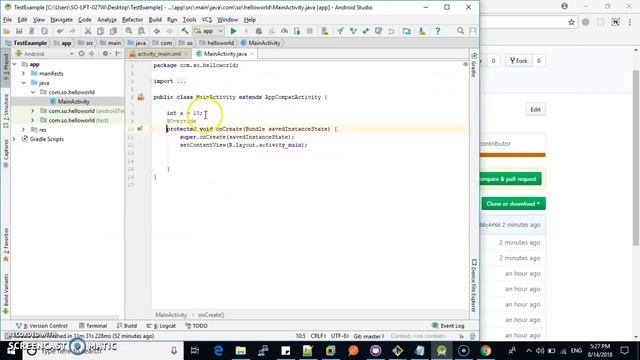Collapse the java folder

click(23, 83)
